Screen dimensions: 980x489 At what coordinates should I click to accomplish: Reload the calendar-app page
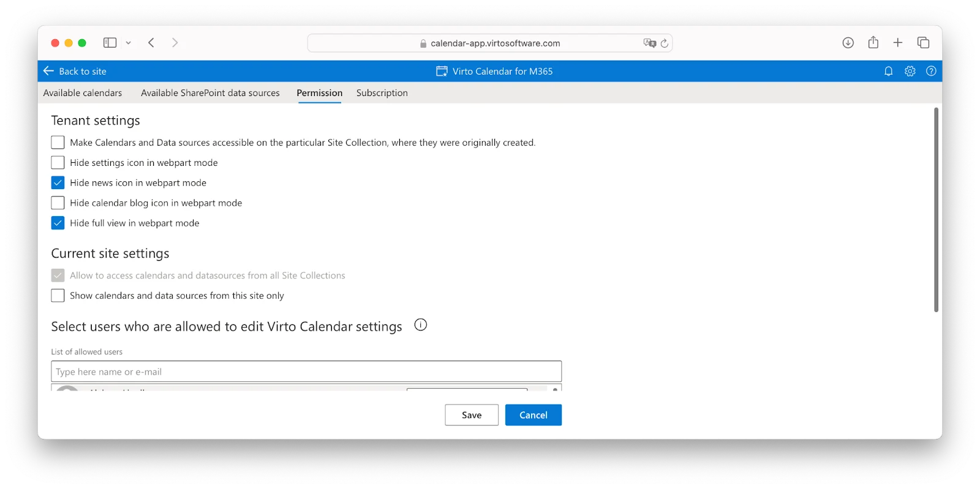(665, 43)
